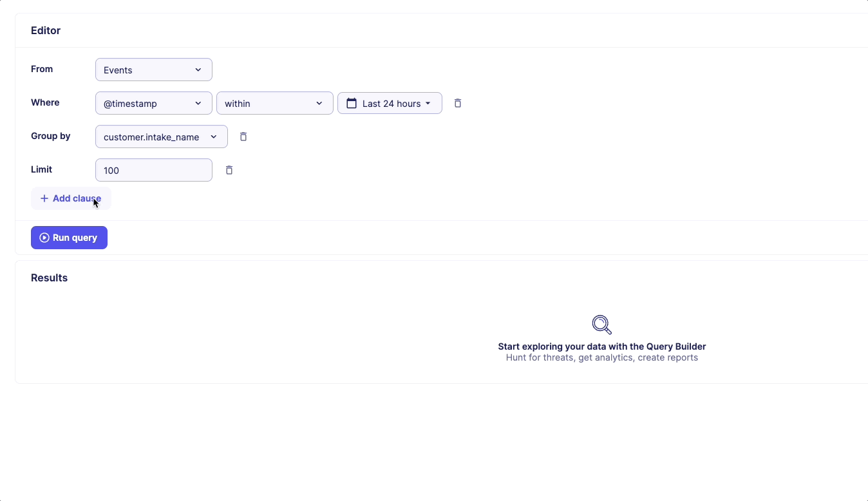Image resolution: width=868 pixels, height=501 pixels.
Task: Click the 'Where' row label
Action: click(45, 102)
